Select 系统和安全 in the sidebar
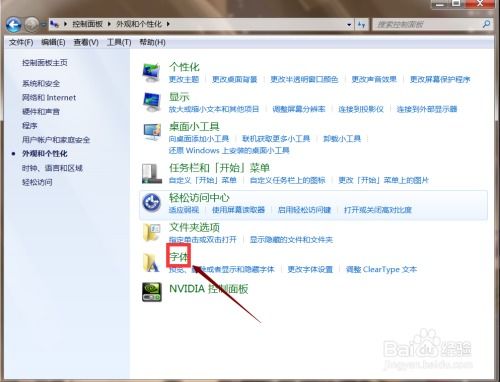This screenshot has width=500, height=382. coord(41,83)
